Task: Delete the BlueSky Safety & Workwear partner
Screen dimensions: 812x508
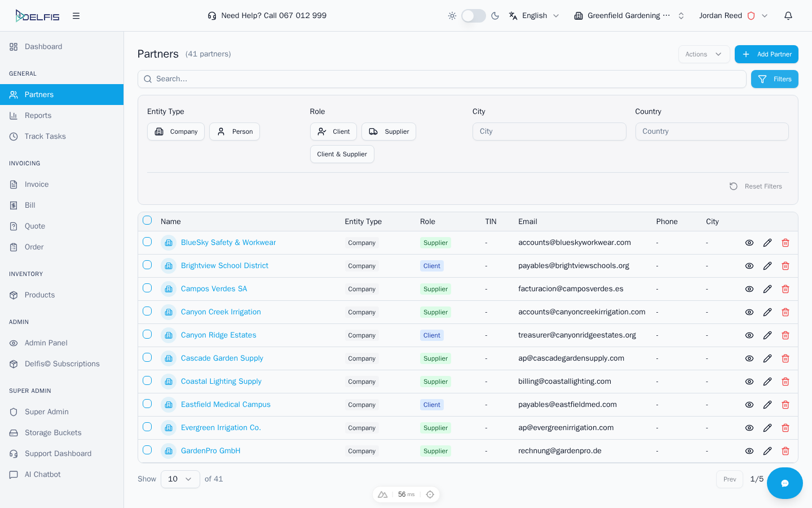Action: tap(785, 243)
